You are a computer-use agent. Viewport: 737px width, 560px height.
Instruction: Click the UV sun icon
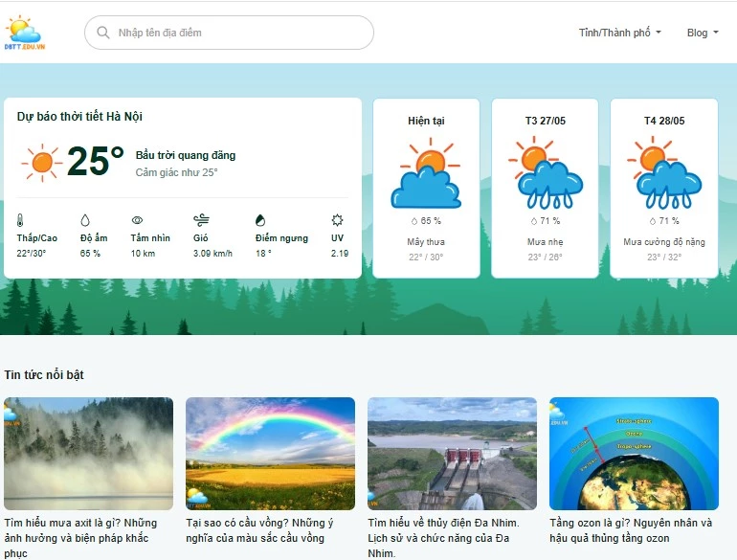tap(337, 220)
